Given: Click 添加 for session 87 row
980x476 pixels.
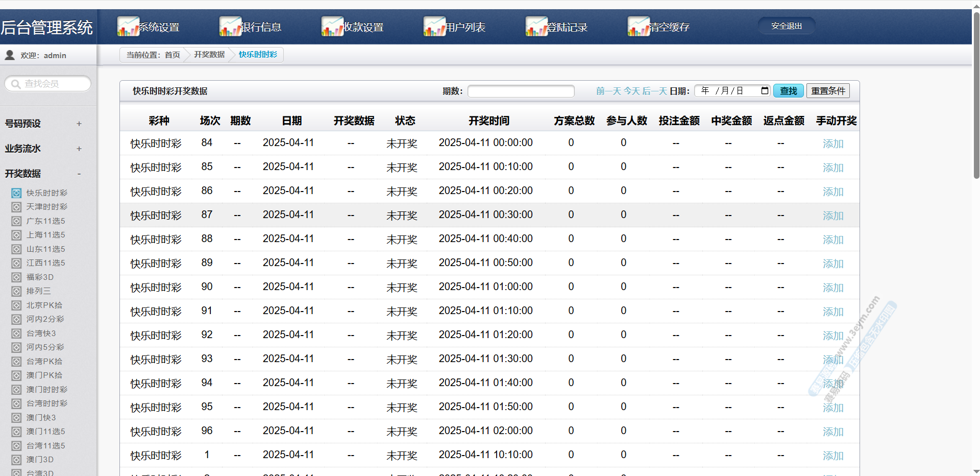Looking at the screenshot, I should click(832, 216).
